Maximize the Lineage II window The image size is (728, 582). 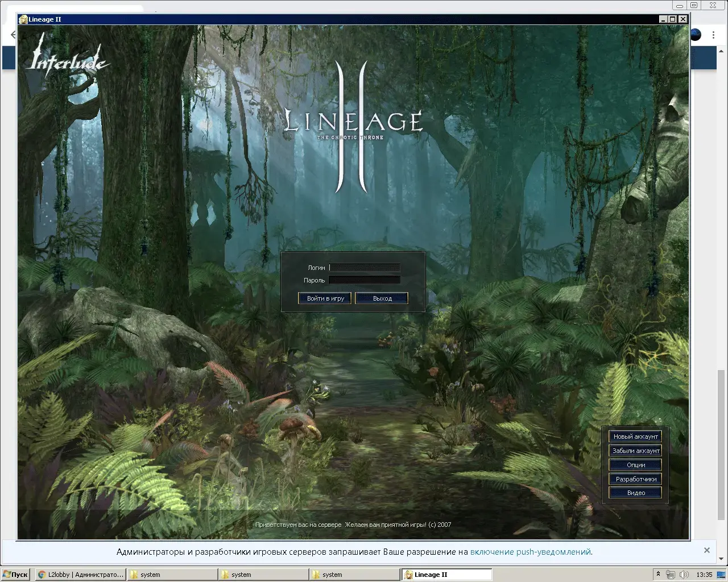coord(673,19)
